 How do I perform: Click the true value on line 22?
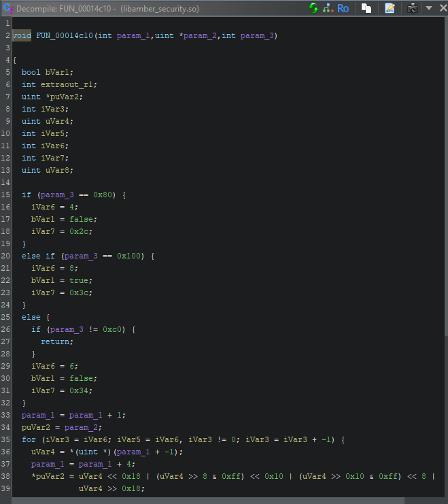pyautogui.click(x=79, y=280)
